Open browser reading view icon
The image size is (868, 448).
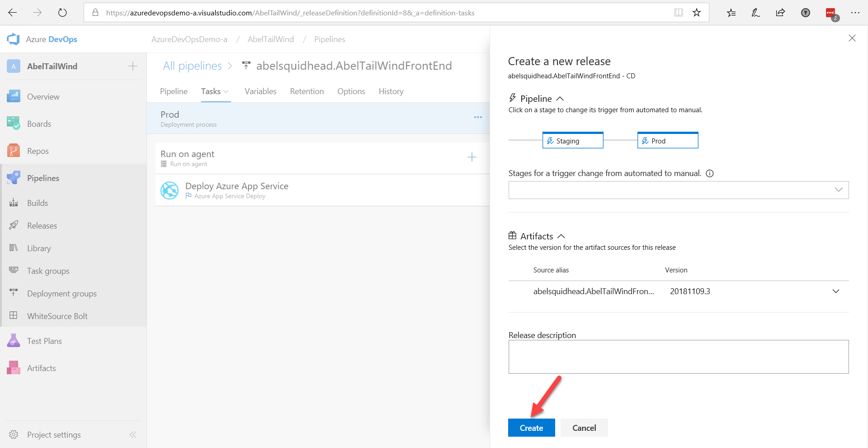(x=679, y=13)
